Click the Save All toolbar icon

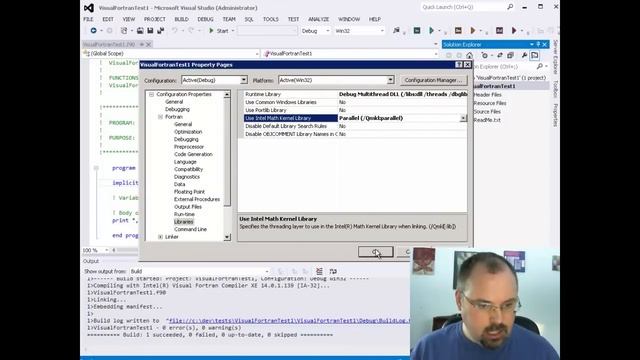coord(161,31)
